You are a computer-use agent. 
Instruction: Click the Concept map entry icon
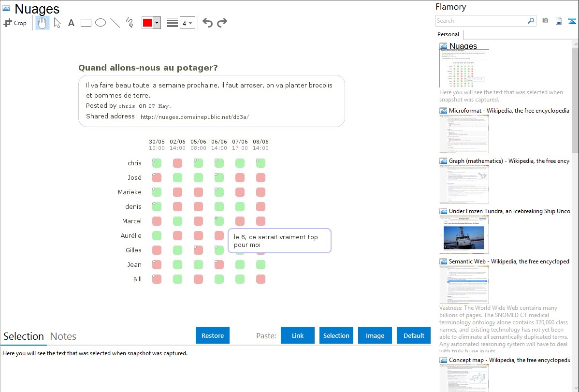point(444,360)
